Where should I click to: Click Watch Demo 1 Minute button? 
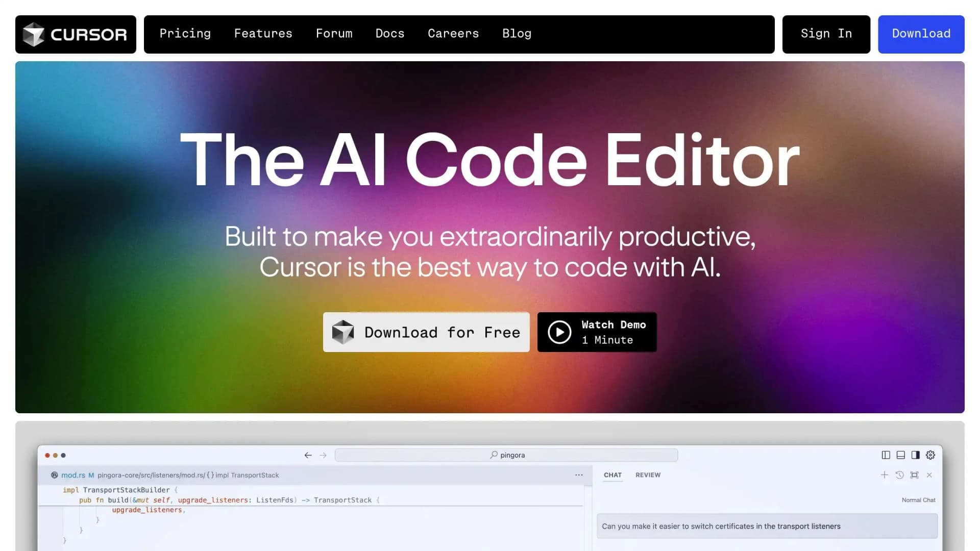click(596, 332)
